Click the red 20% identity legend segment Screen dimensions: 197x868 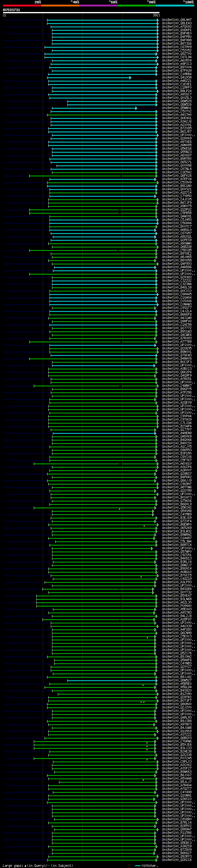(x=22, y=6)
